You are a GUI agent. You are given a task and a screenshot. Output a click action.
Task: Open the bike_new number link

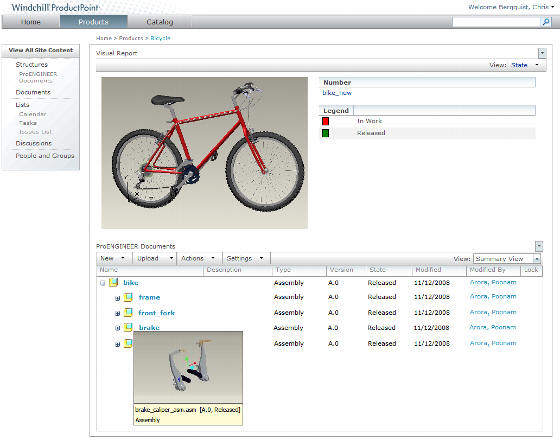tap(337, 93)
